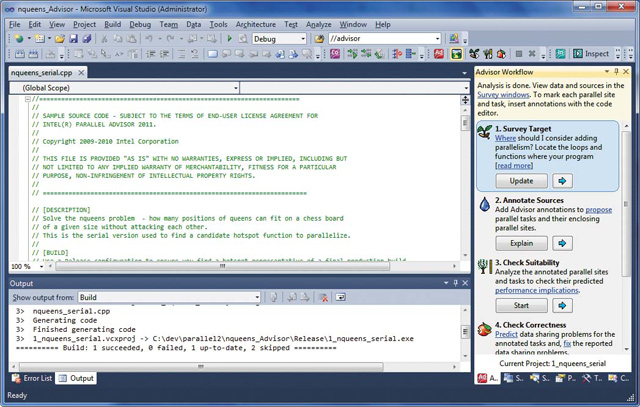
Task: Click the read more link
Action: (x=514, y=166)
